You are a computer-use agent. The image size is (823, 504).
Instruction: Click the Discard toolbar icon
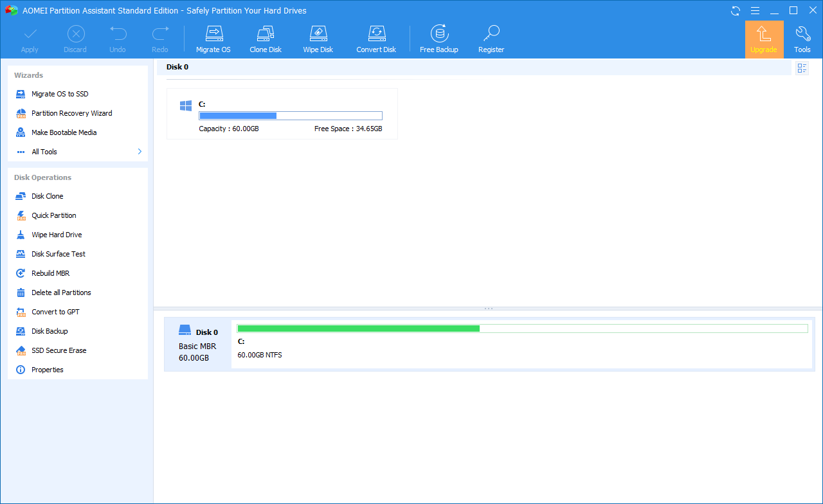coord(76,33)
